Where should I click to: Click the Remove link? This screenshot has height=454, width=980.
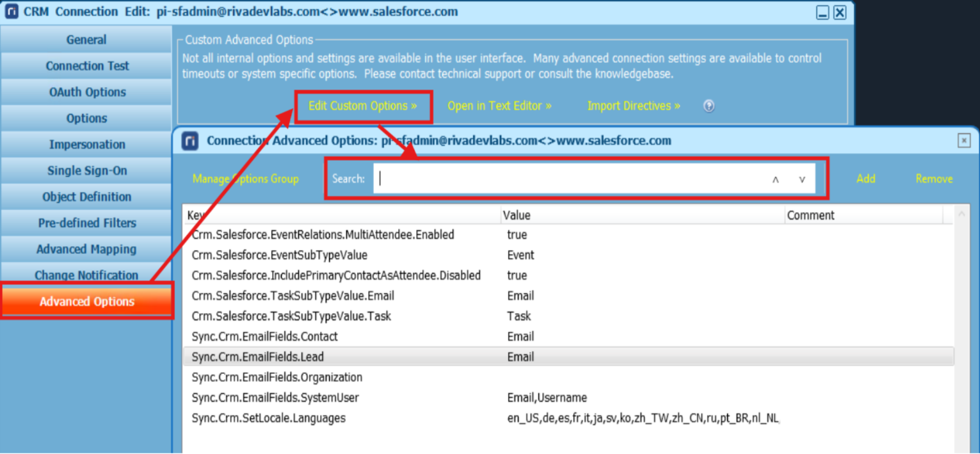point(934,179)
